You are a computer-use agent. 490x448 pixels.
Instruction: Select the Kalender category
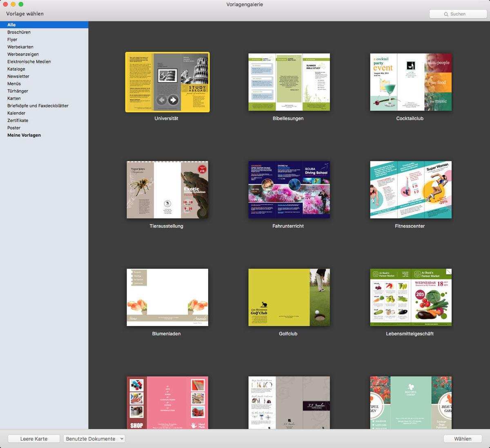click(16, 113)
